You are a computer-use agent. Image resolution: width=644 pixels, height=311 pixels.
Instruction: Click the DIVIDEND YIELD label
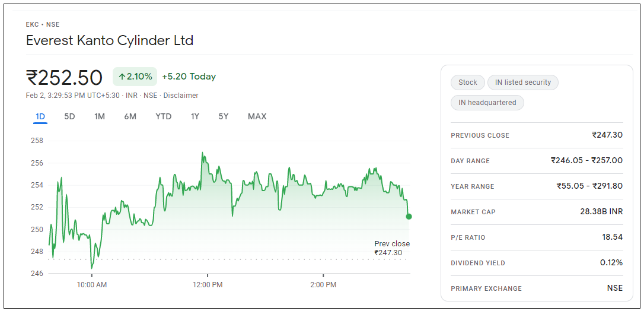tap(478, 263)
